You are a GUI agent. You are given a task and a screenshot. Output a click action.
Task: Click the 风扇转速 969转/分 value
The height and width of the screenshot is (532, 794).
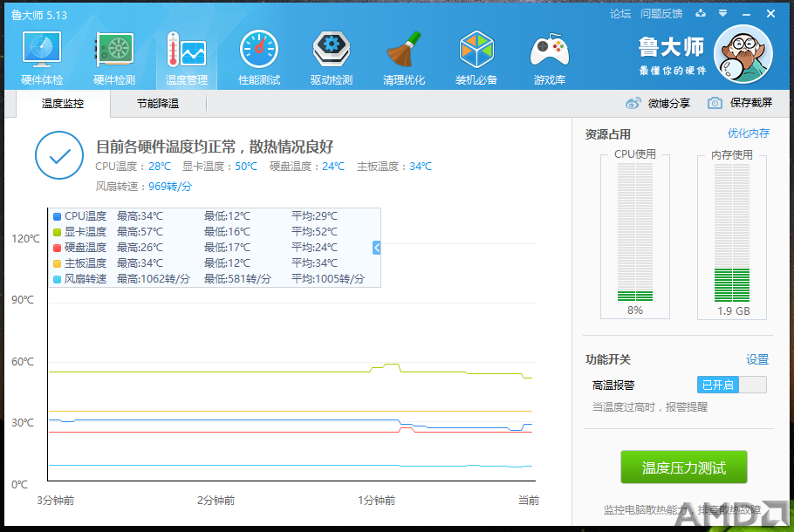(x=170, y=187)
